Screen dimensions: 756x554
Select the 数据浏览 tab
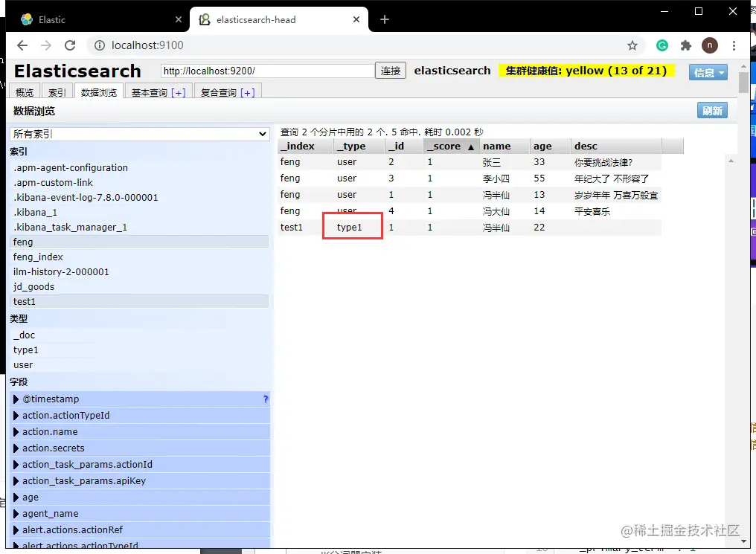99,92
